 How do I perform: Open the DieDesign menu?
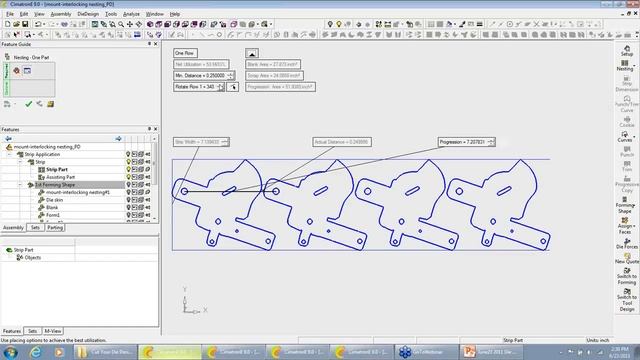point(88,14)
